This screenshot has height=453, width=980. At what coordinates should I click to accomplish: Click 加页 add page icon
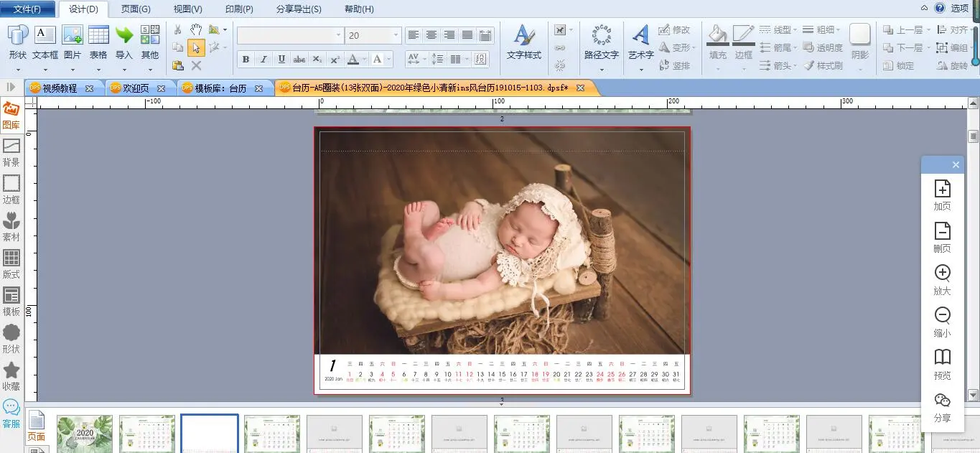coord(942,194)
